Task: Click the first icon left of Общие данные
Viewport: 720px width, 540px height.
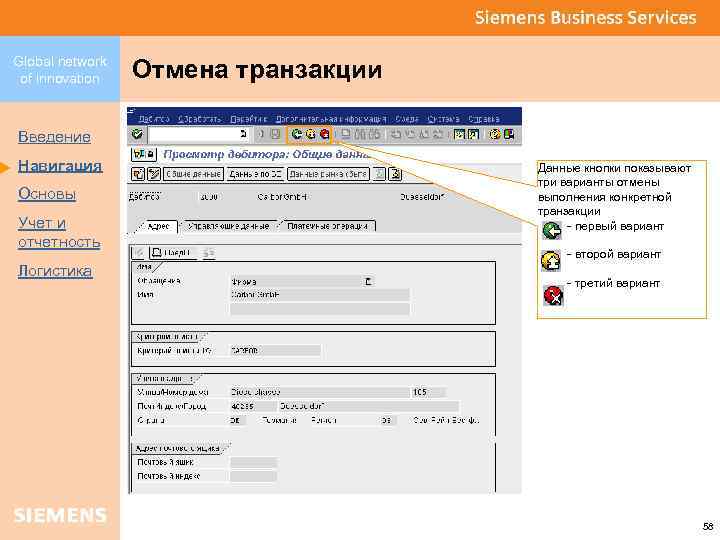Action: (x=138, y=174)
